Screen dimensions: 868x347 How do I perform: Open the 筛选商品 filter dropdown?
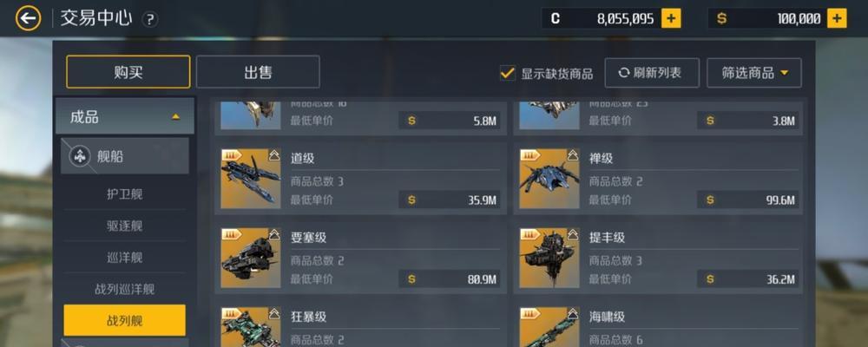click(754, 73)
